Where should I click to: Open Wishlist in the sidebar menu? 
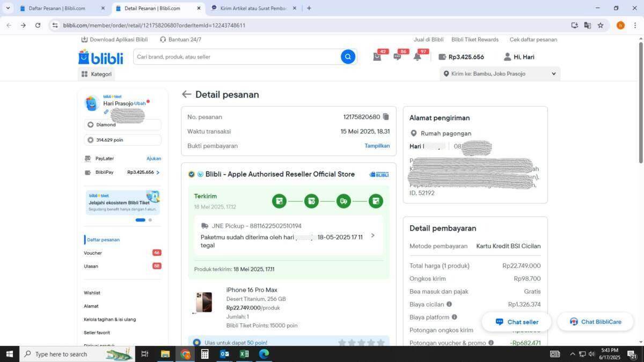click(x=92, y=293)
